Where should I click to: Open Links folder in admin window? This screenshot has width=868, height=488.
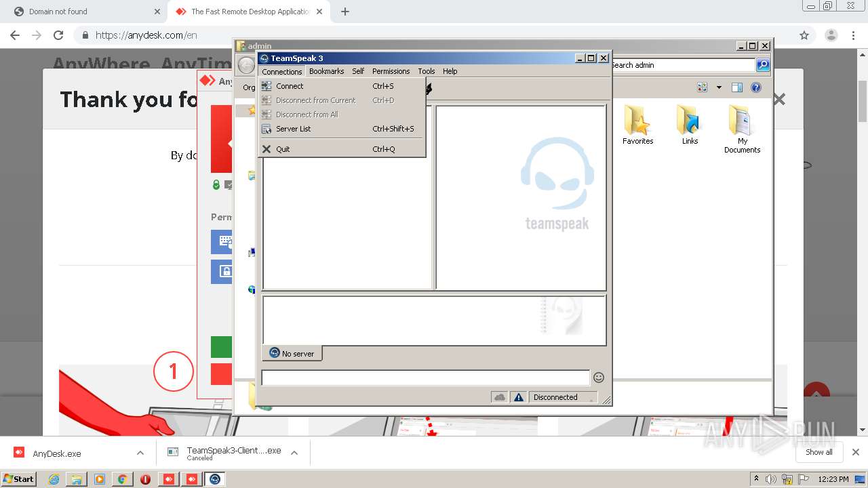(x=690, y=125)
